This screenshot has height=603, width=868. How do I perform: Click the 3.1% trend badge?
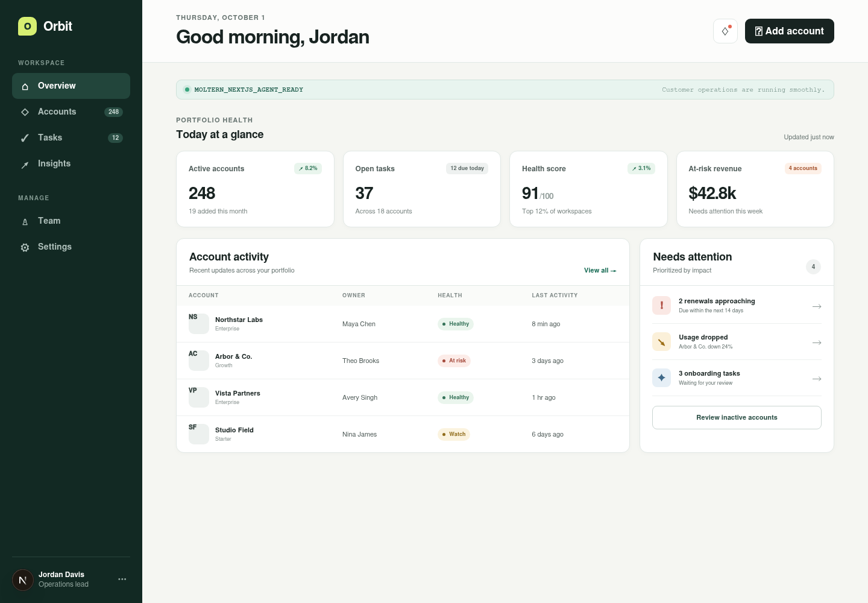(x=641, y=168)
